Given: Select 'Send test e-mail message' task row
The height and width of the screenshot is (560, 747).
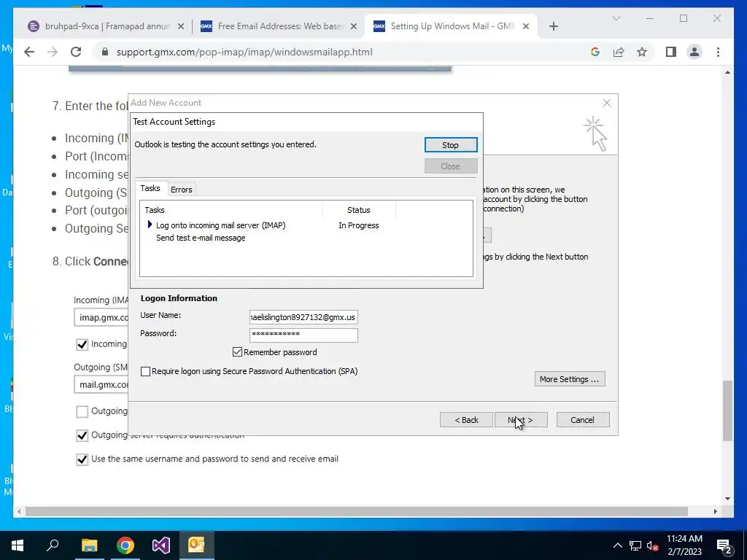Looking at the screenshot, I should [201, 238].
